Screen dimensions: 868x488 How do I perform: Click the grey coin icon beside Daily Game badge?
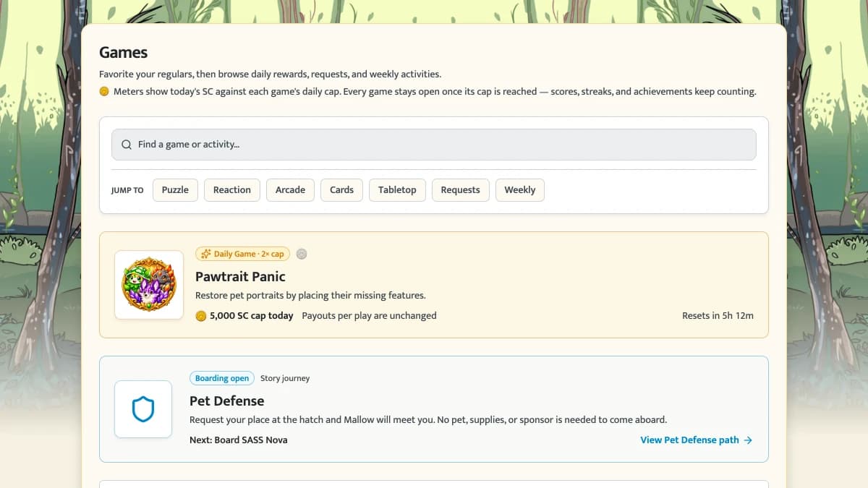pyautogui.click(x=302, y=254)
